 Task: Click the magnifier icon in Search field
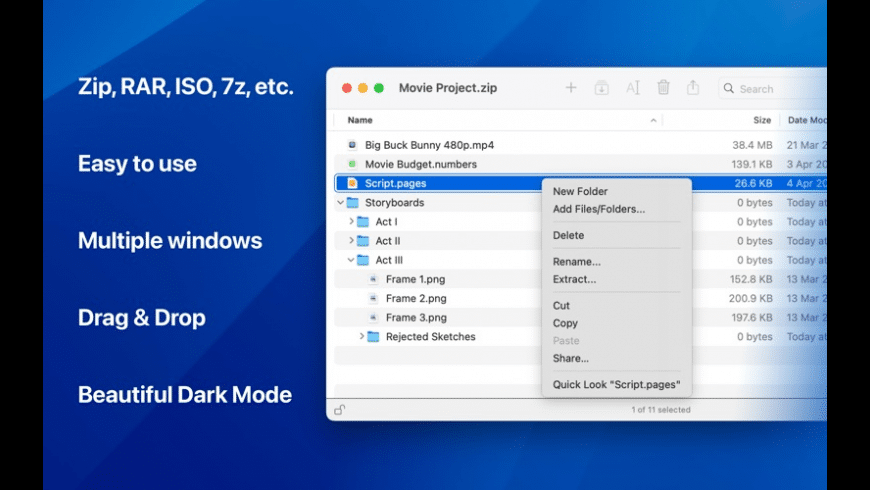tap(729, 88)
